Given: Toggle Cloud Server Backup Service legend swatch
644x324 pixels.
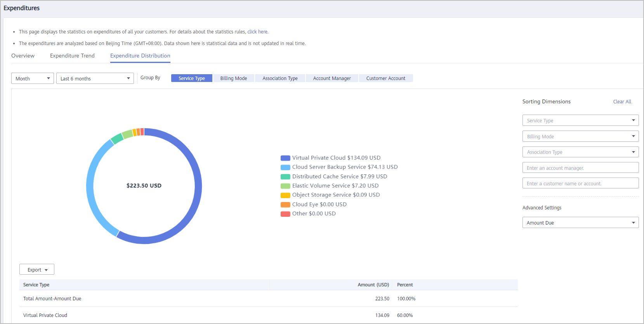Looking at the screenshot, I should point(285,167).
